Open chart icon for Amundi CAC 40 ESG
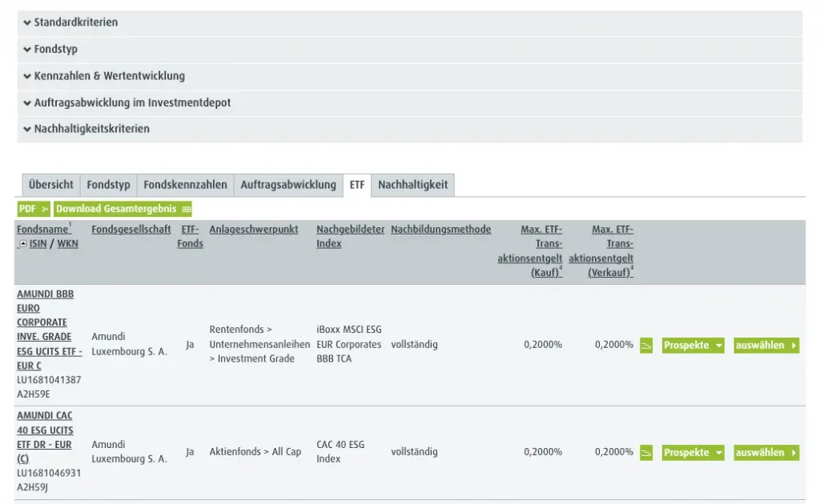The width and height of the screenshot is (820, 504). (646, 453)
